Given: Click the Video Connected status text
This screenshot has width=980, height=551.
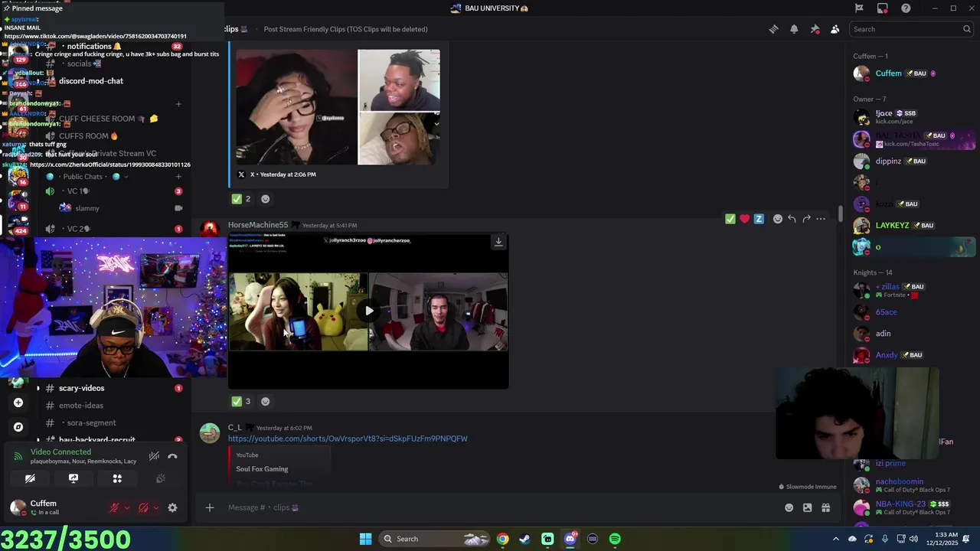Looking at the screenshot, I should coord(60,452).
